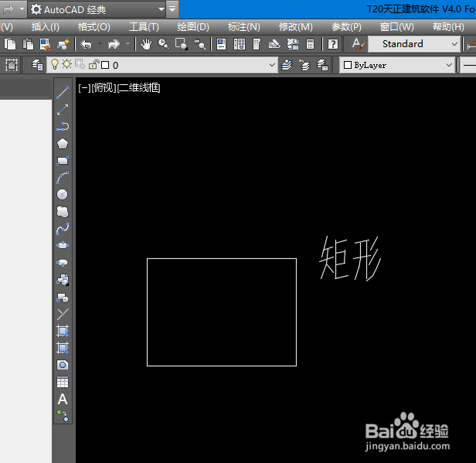Toggle layer 0 on/off light bulb
This screenshot has height=463, width=476.
55,64
